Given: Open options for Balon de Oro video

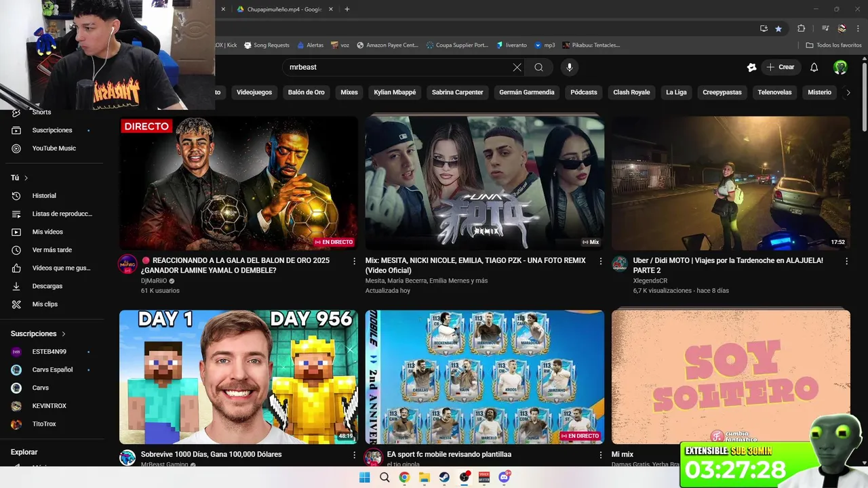Looking at the screenshot, I should tap(354, 261).
